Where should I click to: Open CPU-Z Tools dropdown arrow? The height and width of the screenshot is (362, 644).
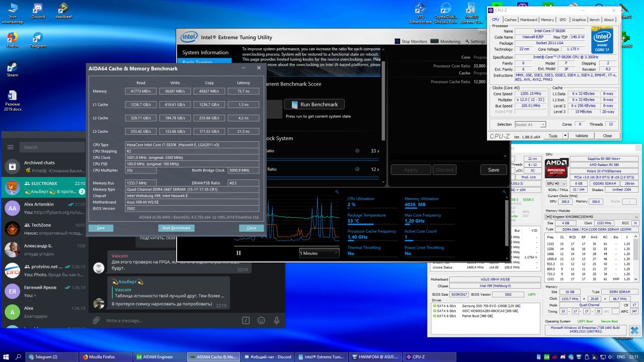point(565,136)
